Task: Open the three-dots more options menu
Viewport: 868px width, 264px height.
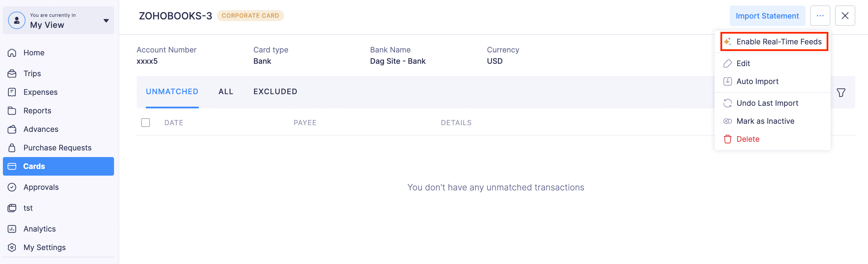Action: [x=820, y=16]
